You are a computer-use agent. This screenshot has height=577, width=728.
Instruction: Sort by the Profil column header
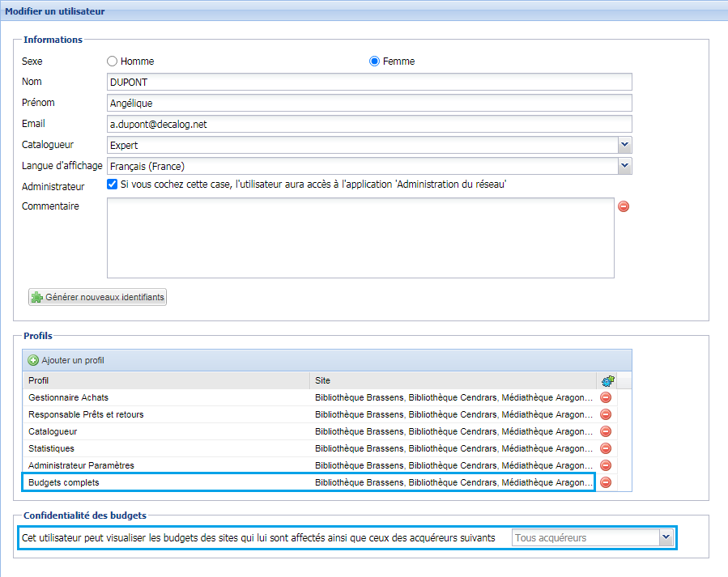[166, 380]
